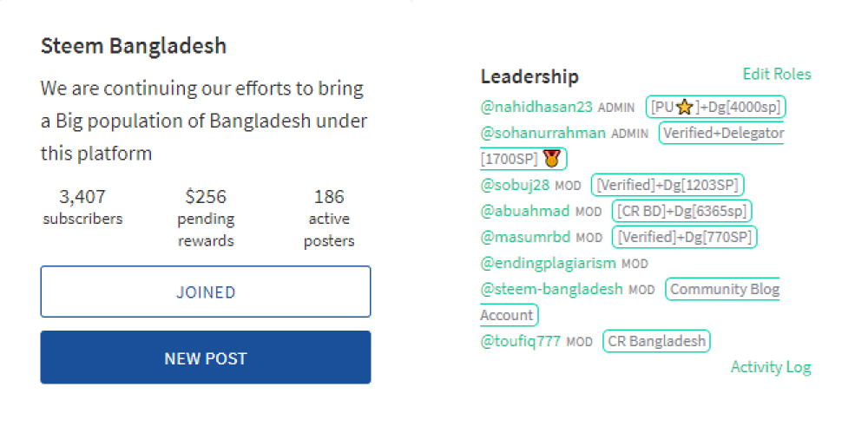Click the 3,407 subscribers count
868x446 pixels.
[82, 207]
